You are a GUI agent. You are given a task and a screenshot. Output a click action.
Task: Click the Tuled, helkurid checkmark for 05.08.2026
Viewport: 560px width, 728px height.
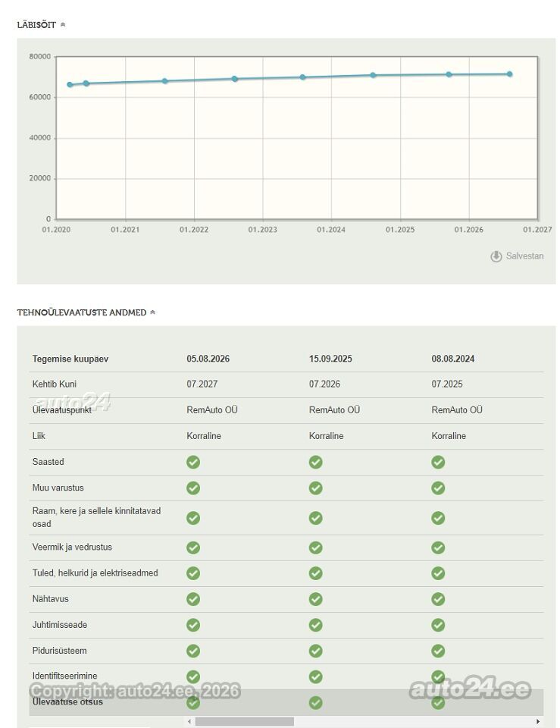pyautogui.click(x=193, y=573)
